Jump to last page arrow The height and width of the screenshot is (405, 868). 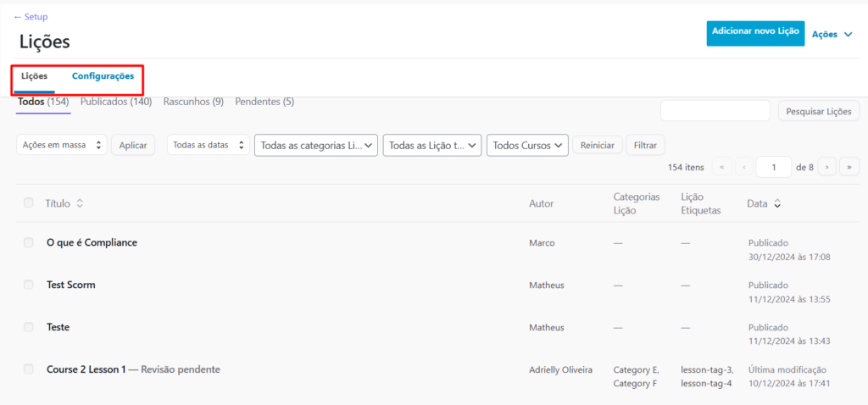[849, 167]
